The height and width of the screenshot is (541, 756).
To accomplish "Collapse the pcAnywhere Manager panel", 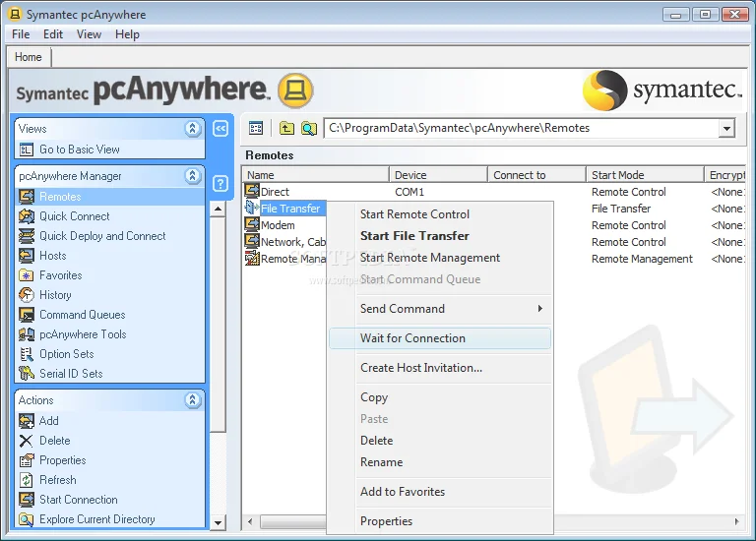I will click(193, 176).
